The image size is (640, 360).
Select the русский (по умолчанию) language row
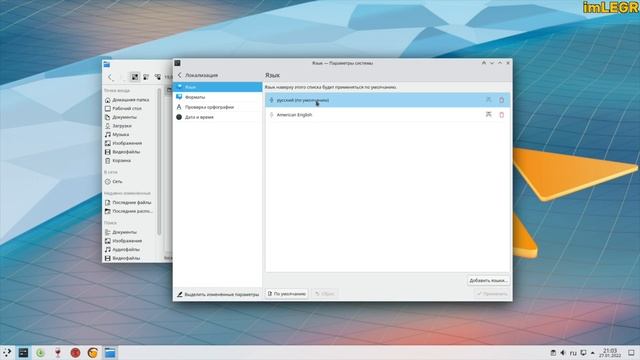click(x=387, y=100)
